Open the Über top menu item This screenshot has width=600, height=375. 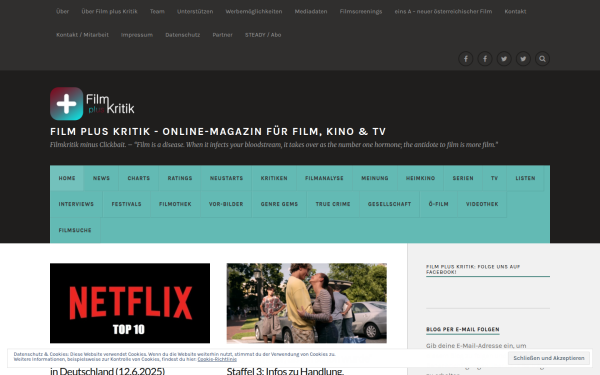[62, 11]
